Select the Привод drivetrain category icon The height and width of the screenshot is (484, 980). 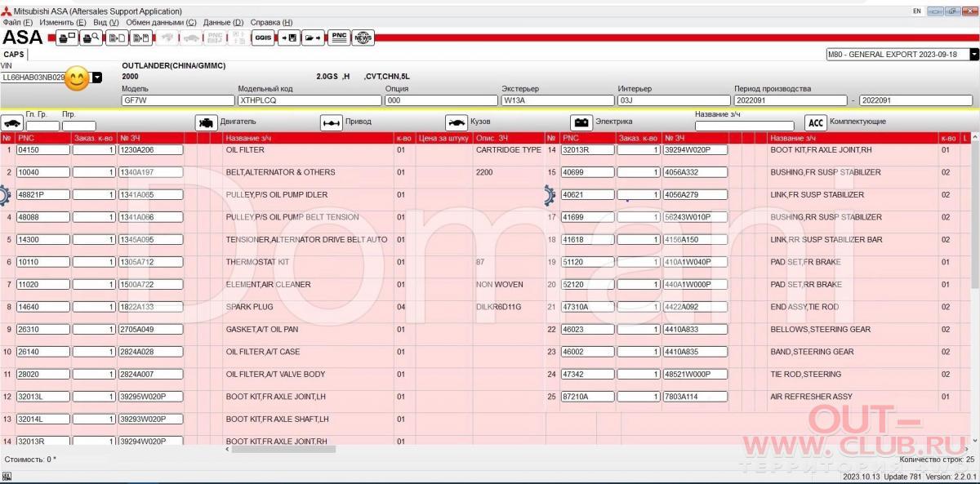[x=332, y=122]
